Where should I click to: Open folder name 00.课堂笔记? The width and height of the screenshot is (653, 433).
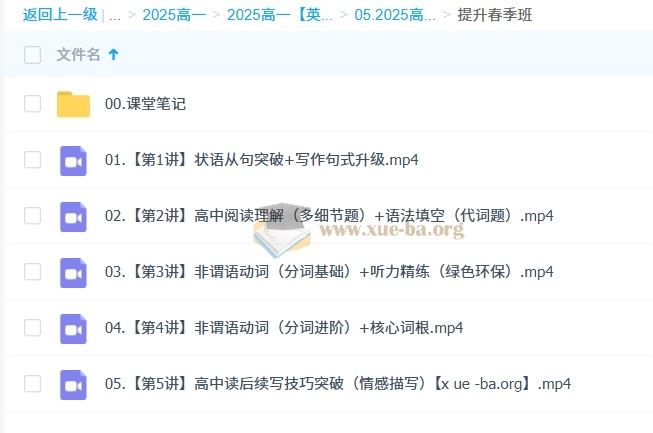point(145,104)
